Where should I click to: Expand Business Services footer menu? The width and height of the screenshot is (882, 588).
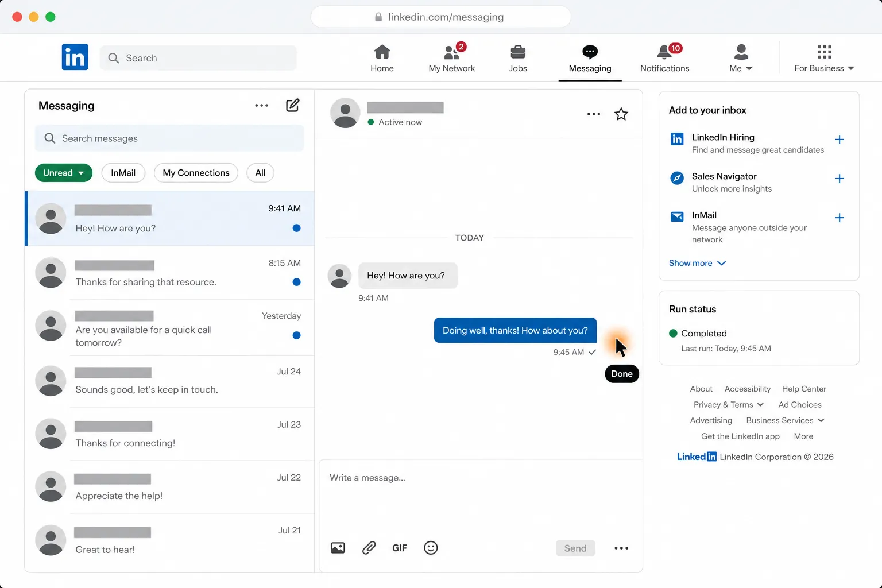785,420
